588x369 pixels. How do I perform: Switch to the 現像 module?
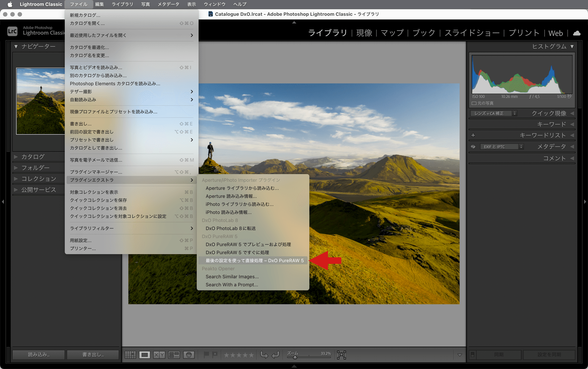[364, 33]
